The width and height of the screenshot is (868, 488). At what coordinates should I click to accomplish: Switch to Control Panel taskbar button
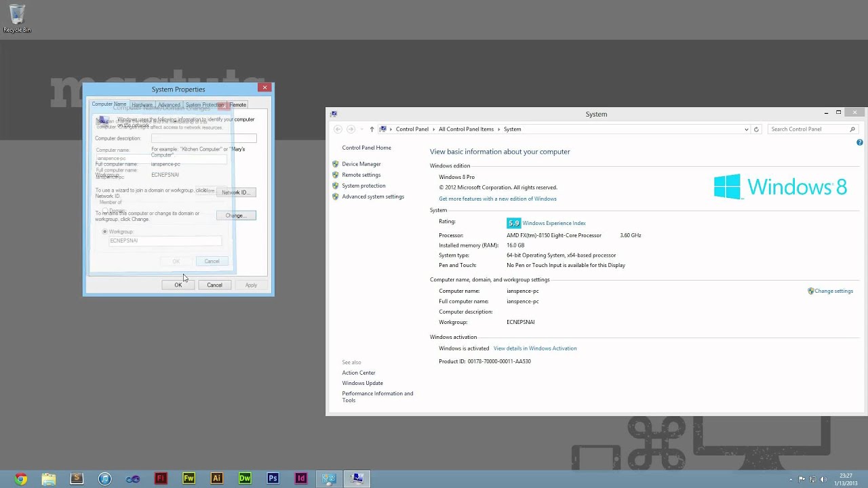pyautogui.click(x=329, y=479)
